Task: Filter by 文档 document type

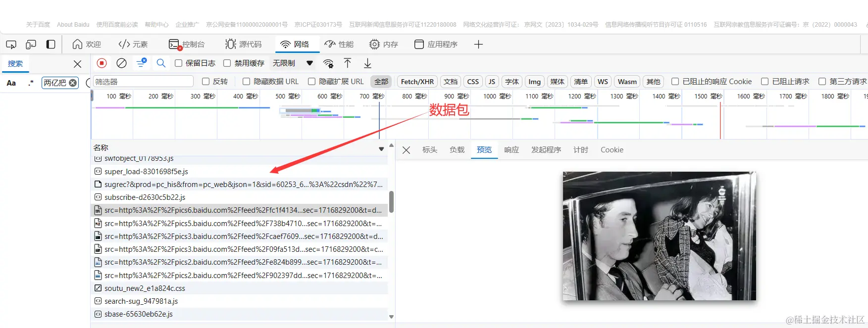Action: pyautogui.click(x=451, y=82)
